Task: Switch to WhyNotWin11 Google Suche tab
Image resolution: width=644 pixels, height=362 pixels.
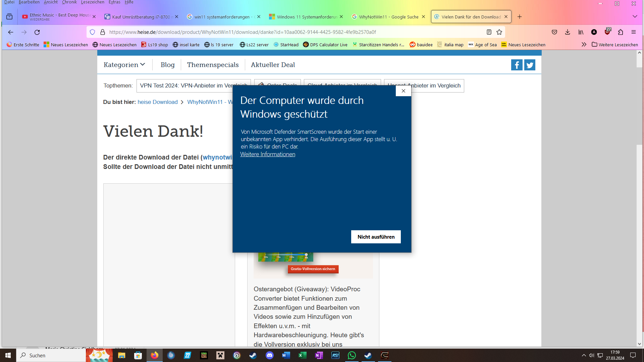Action: pyautogui.click(x=388, y=17)
